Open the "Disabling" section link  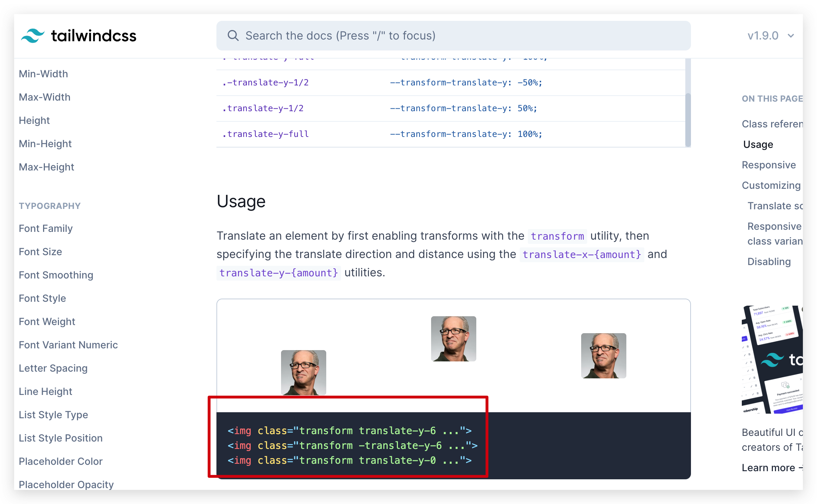point(769,261)
